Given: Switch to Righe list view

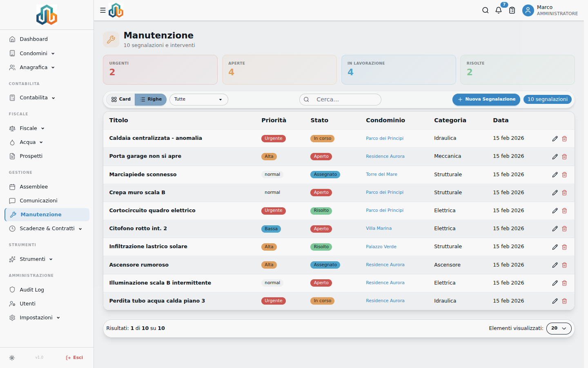Looking at the screenshot, I should click(x=151, y=99).
